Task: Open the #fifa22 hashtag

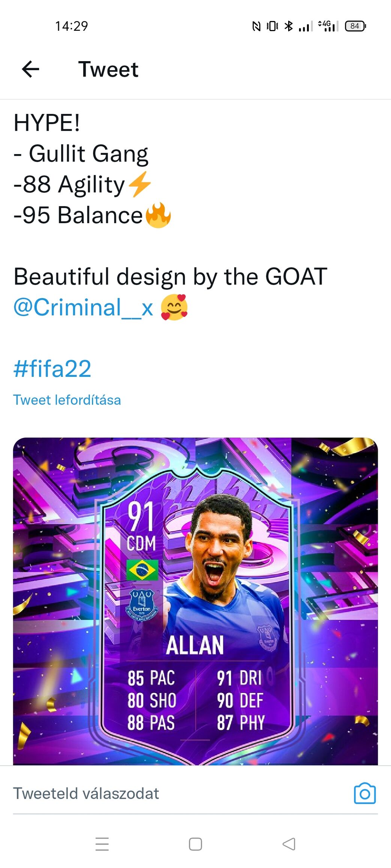Action: (x=52, y=369)
